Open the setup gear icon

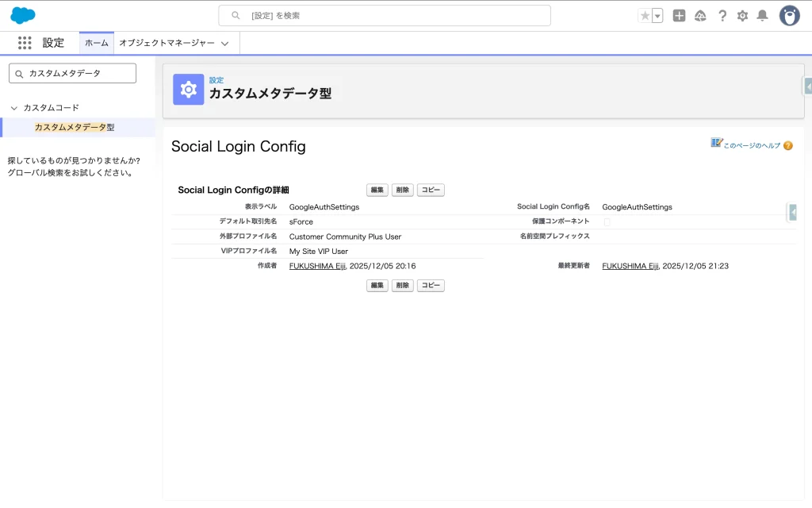[742, 16]
